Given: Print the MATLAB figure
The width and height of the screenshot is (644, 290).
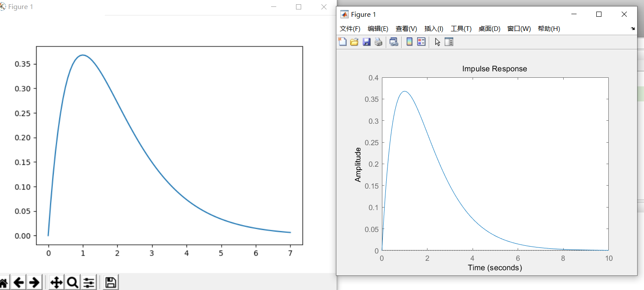Looking at the screenshot, I should click(379, 42).
